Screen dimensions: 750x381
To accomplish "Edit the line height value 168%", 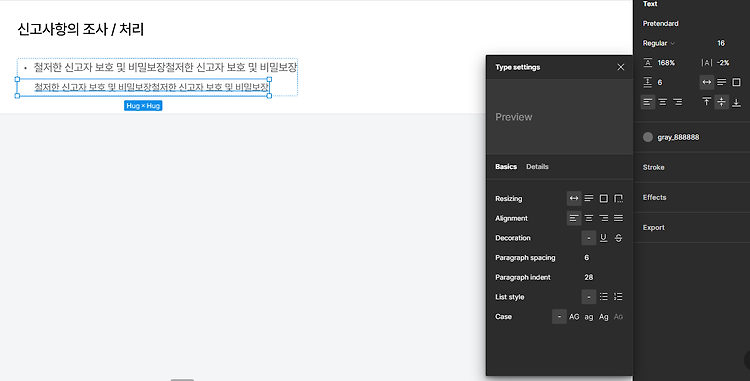I will pos(666,63).
